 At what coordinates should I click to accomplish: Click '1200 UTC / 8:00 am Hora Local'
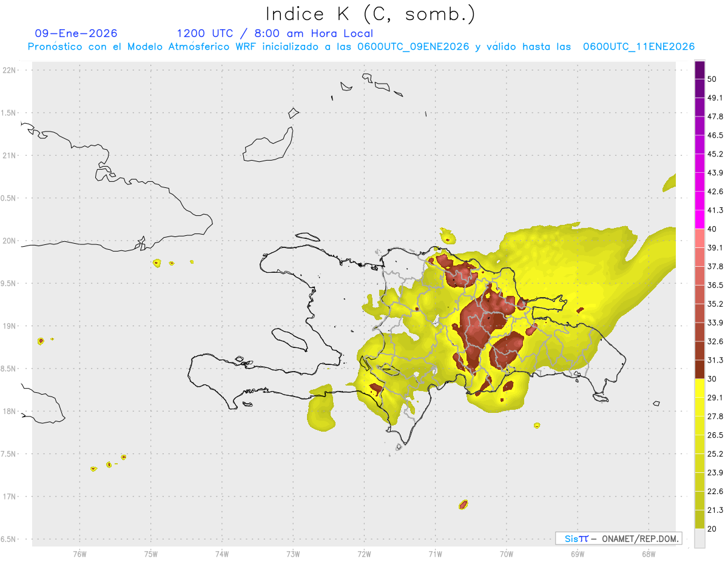[275, 33]
